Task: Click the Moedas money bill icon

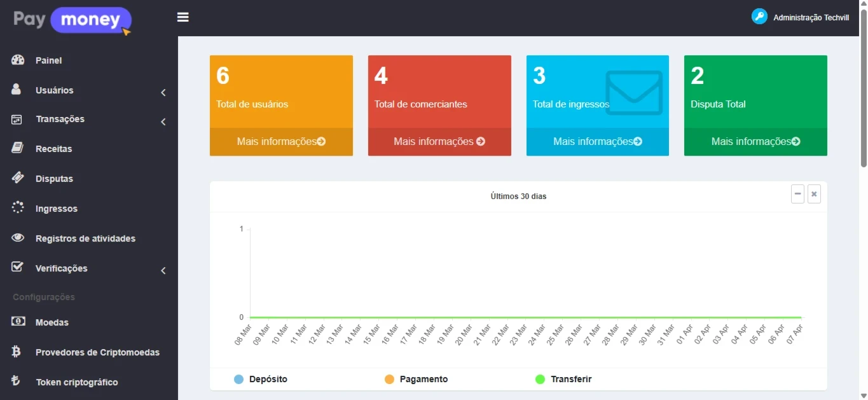Action: pyautogui.click(x=18, y=322)
